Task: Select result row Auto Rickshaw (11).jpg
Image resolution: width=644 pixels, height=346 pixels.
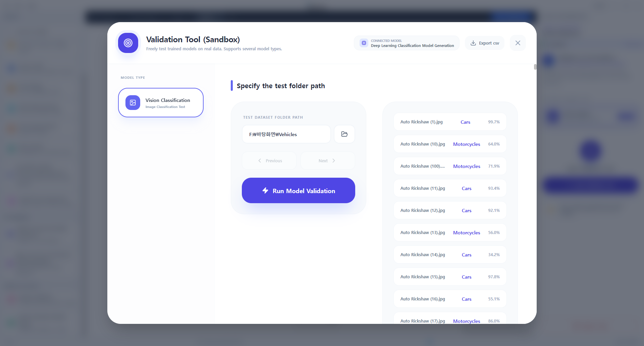Action: click(450, 188)
